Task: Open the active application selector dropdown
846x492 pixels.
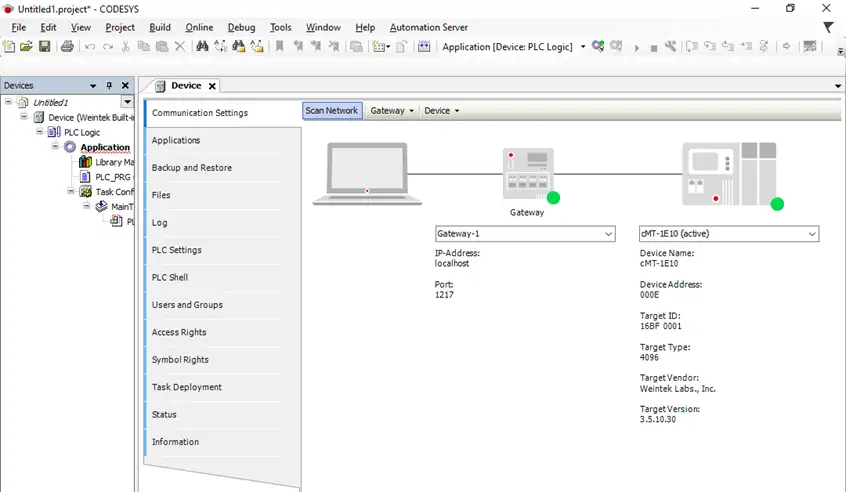Action: tap(583, 47)
